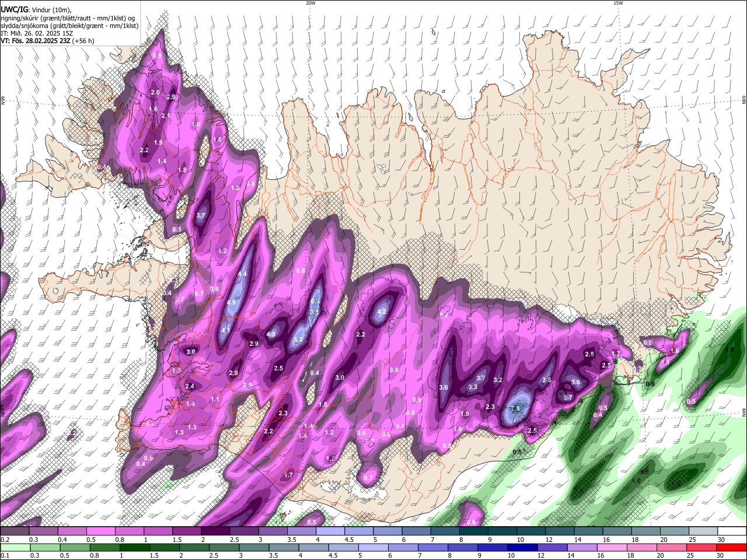Click the '0.1' label in rain legend
The image size is (747, 560).
tap(4, 556)
